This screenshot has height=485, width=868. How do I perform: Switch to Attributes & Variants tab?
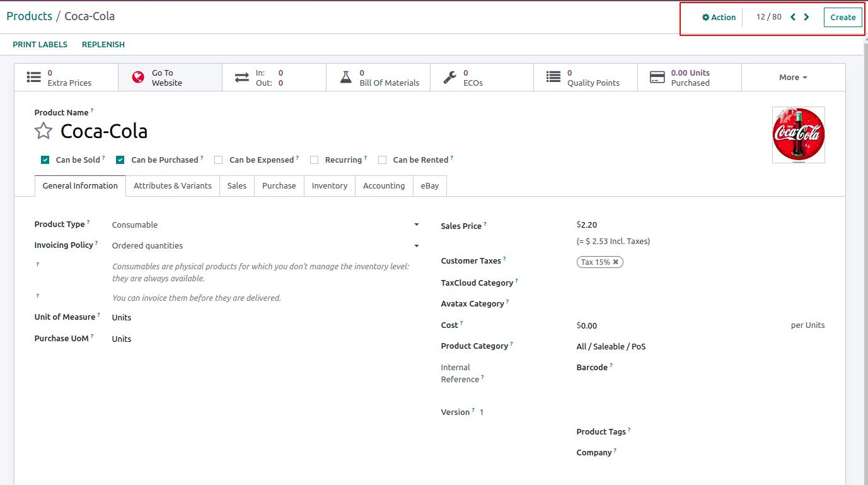pos(173,186)
